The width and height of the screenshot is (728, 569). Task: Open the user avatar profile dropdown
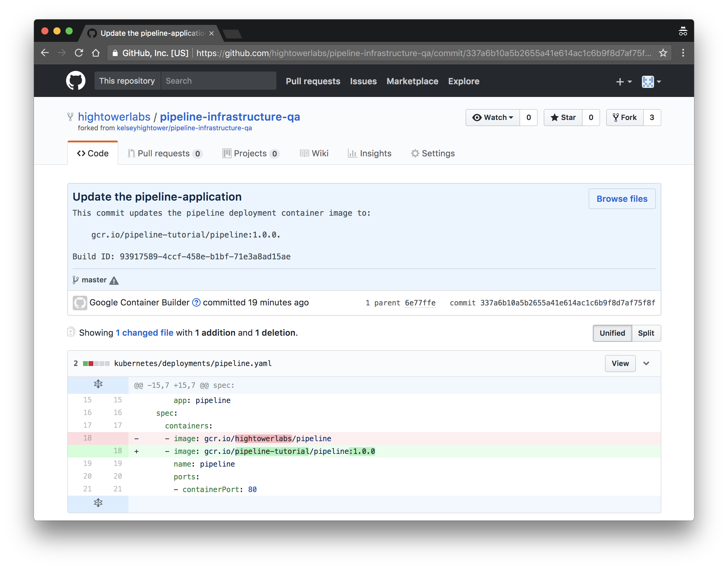click(651, 82)
